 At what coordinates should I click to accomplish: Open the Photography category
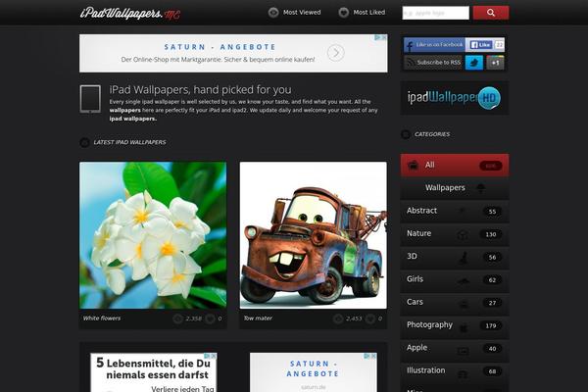(455, 325)
